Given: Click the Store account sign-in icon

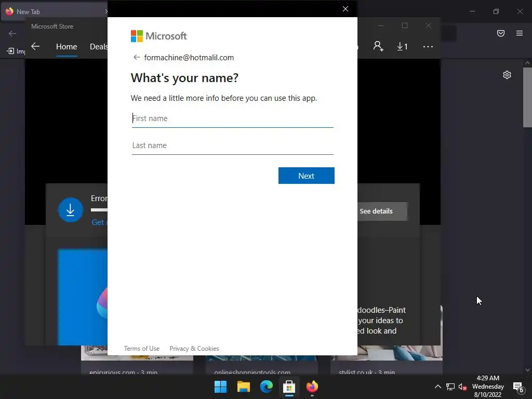Looking at the screenshot, I should pyautogui.click(x=378, y=46).
